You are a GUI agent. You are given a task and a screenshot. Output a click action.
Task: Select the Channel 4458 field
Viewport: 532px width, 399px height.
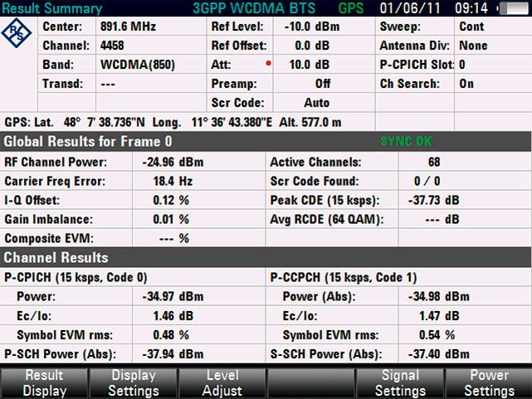point(112,46)
